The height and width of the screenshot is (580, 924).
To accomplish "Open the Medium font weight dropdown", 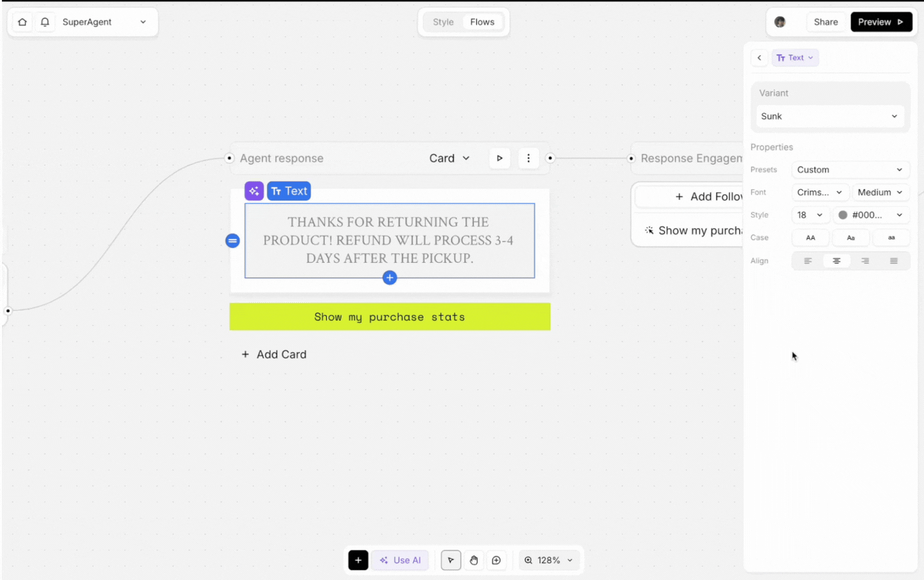I will tap(880, 192).
